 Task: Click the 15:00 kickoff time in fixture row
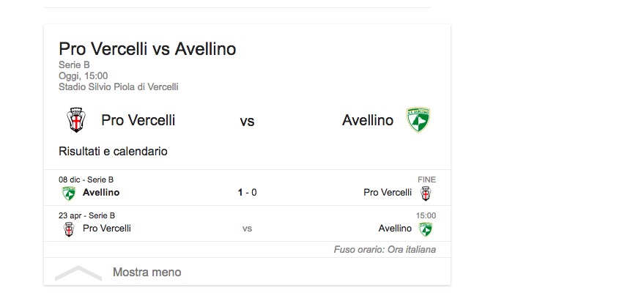[426, 215]
